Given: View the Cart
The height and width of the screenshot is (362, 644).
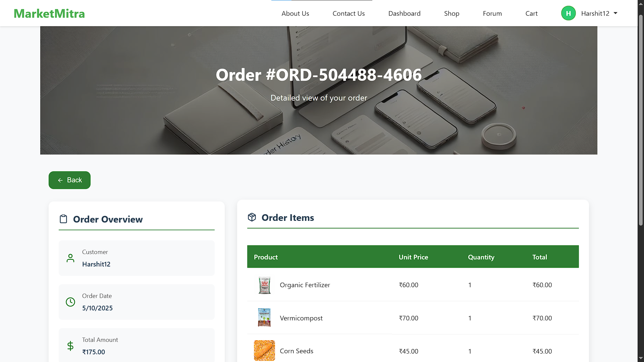Looking at the screenshot, I should pyautogui.click(x=531, y=13).
